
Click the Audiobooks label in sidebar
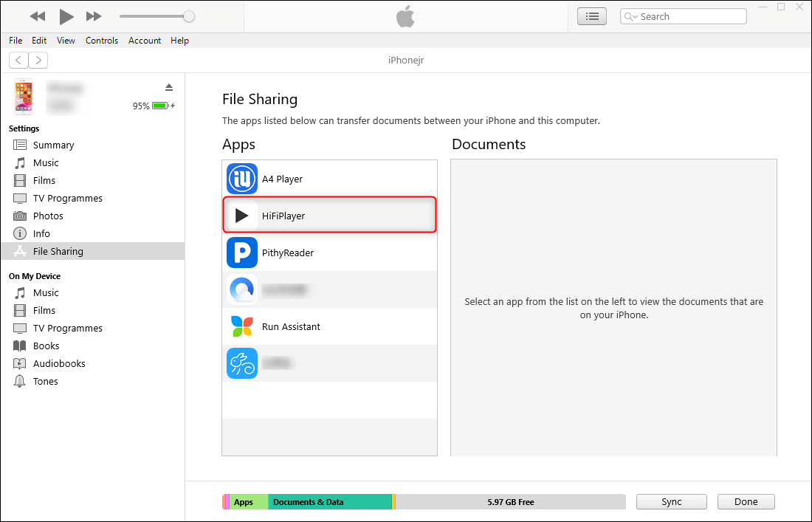pos(59,363)
